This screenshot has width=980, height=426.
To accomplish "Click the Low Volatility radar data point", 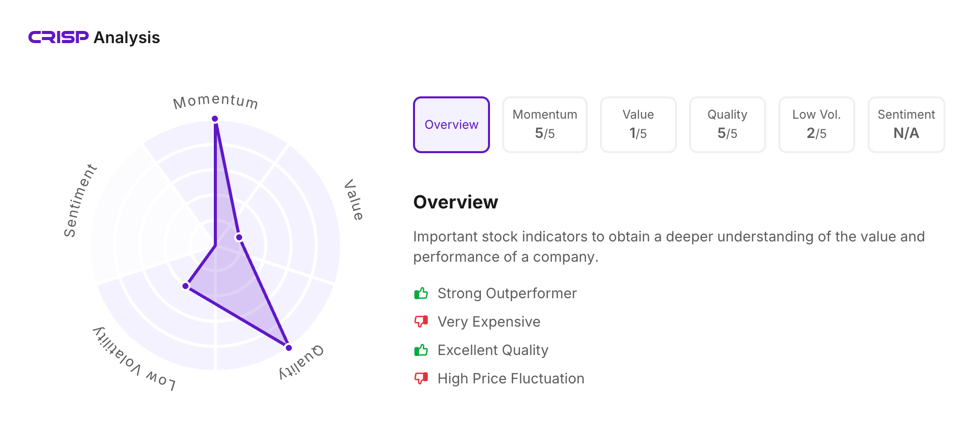I will tap(186, 287).
